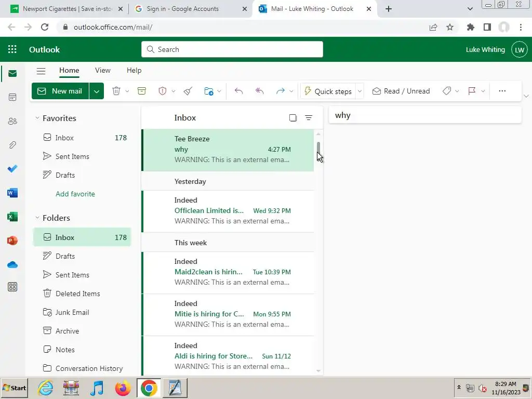Screen dimensions: 532x399
Task: Open the Delete options dropdown arrow
Action: click(127, 91)
